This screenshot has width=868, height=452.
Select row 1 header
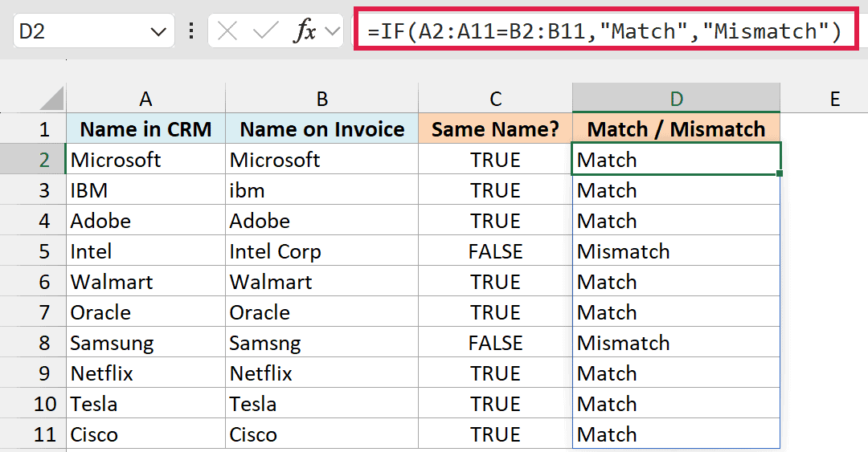tap(33, 129)
